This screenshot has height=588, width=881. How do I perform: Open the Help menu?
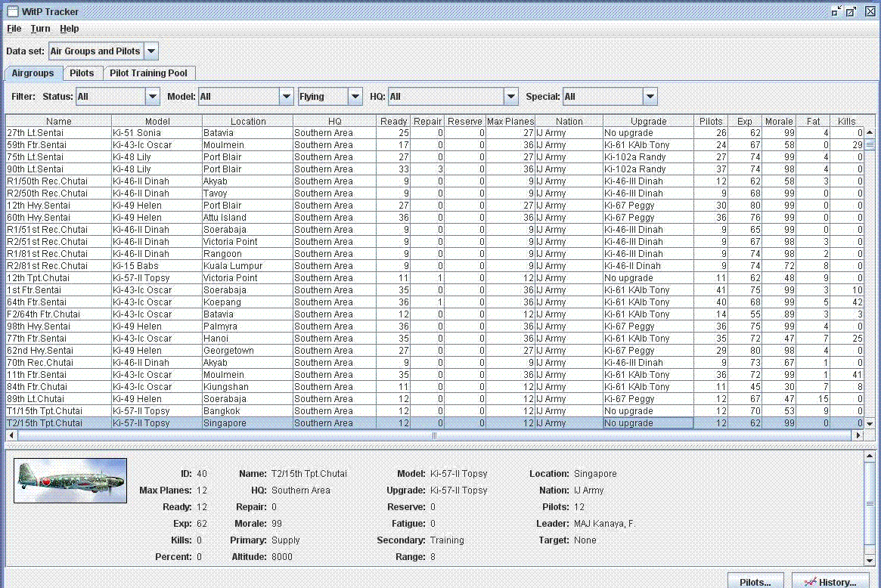pos(70,29)
